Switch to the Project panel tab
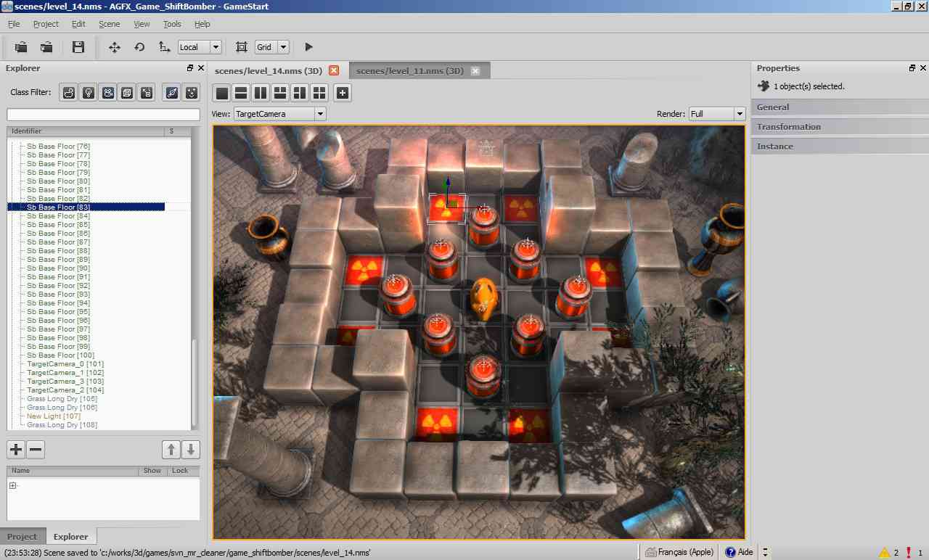The height and width of the screenshot is (560, 929). pyautogui.click(x=22, y=537)
